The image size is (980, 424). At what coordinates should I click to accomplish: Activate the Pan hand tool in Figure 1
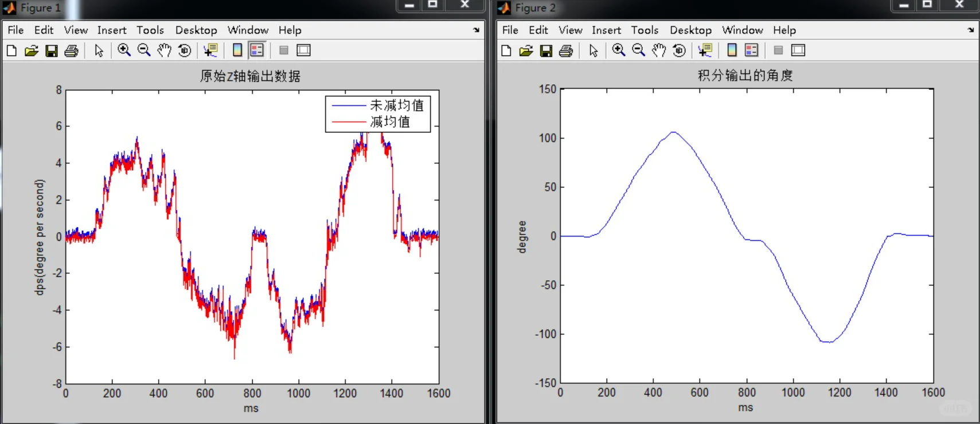pyautogui.click(x=165, y=50)
